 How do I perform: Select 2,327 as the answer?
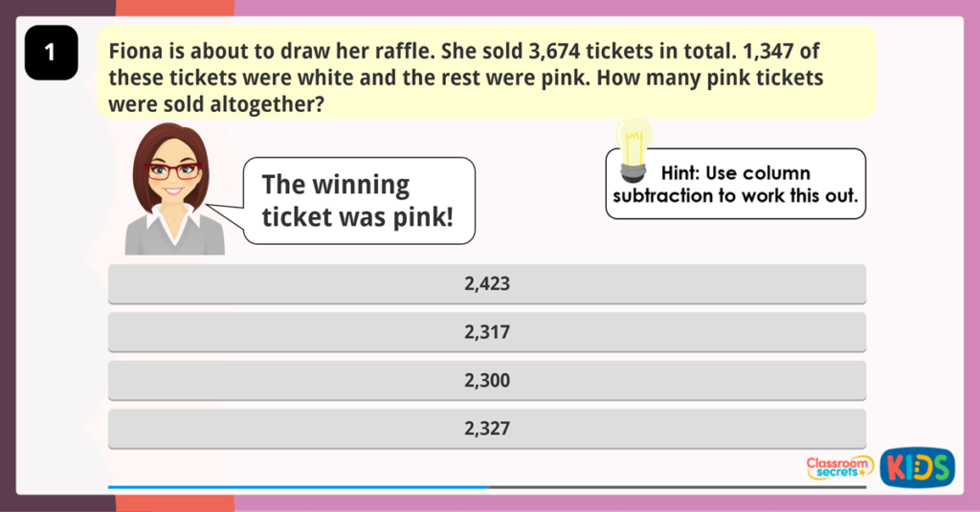tap(486, 429)
